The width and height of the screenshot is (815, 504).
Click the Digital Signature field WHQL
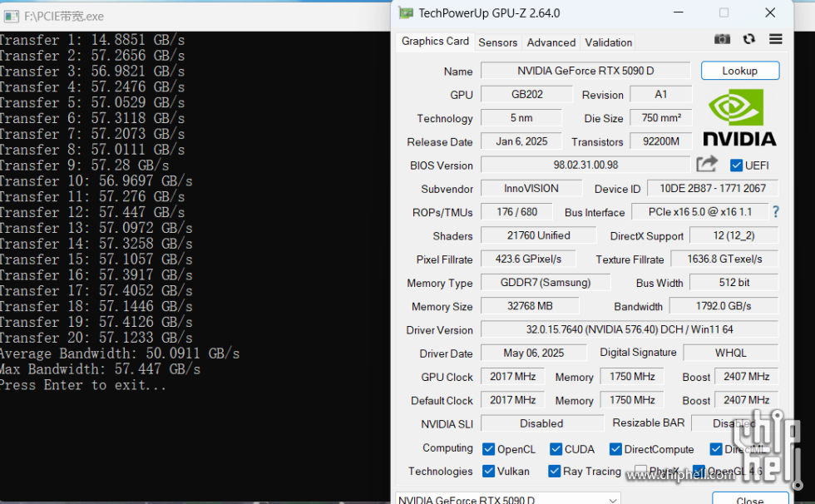click(x=730, y=353)
